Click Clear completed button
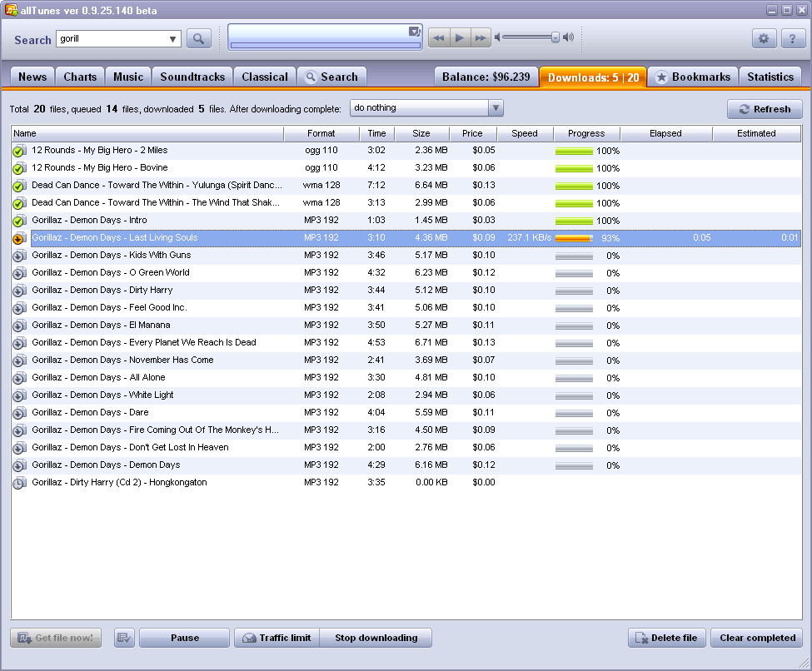Viewport: 812px width, 671px height. coord(757,638)
